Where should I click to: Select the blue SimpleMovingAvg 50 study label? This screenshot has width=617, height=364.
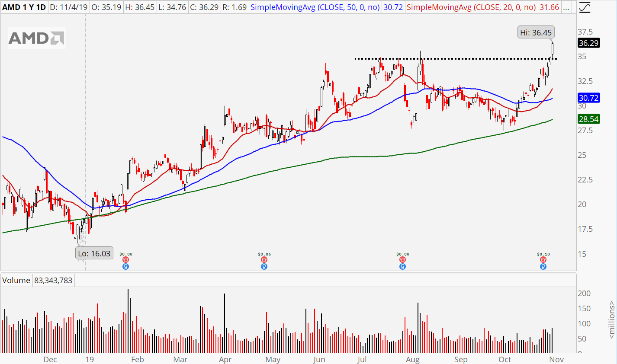click(x=315, y=7)
